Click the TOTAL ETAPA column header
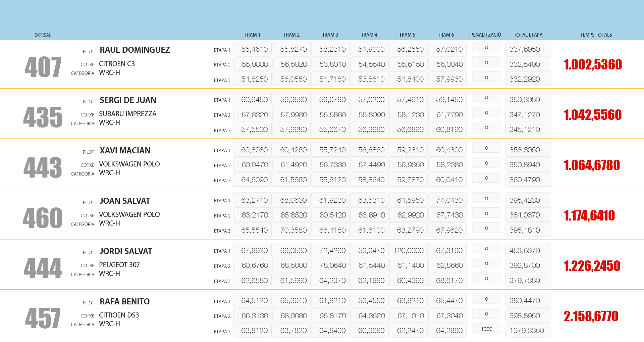 point(528,35)
